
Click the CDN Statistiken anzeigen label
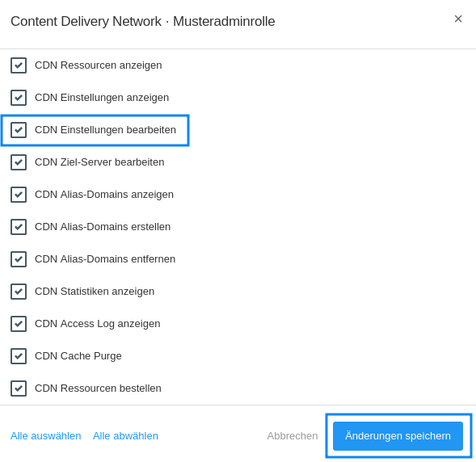[95, 292]
